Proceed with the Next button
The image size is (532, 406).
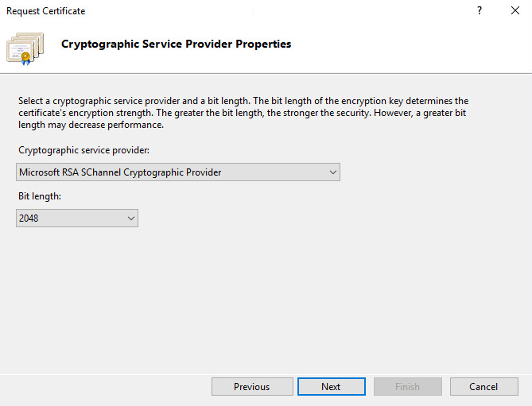click(331, 387)
